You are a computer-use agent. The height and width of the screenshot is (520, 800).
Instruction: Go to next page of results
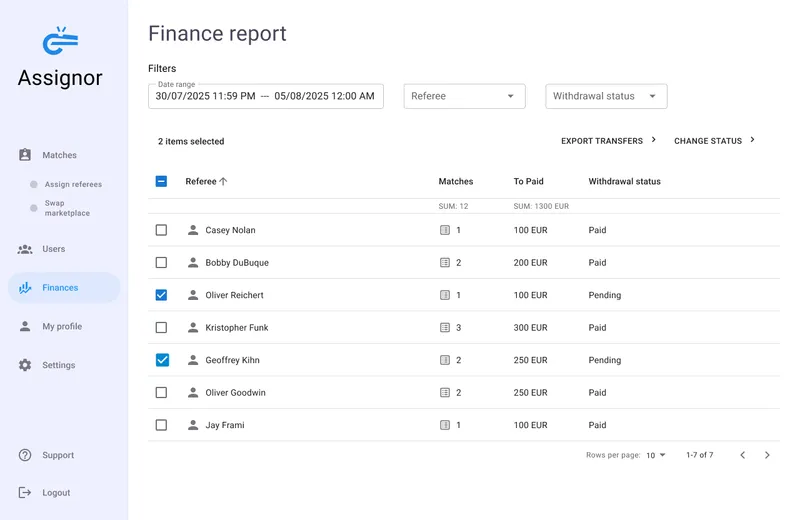point(767,455)
